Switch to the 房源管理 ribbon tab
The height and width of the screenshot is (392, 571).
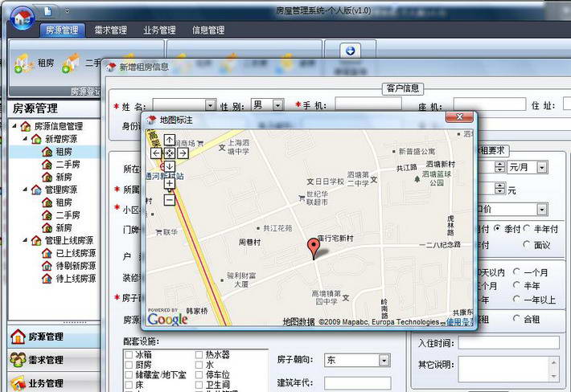62,31
